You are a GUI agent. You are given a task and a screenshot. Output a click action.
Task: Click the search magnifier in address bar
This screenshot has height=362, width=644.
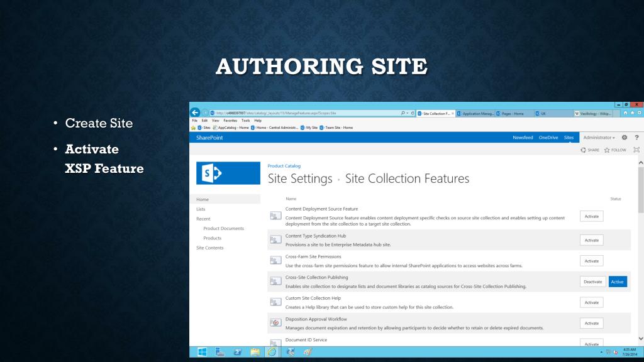click(x=403, y=113)
